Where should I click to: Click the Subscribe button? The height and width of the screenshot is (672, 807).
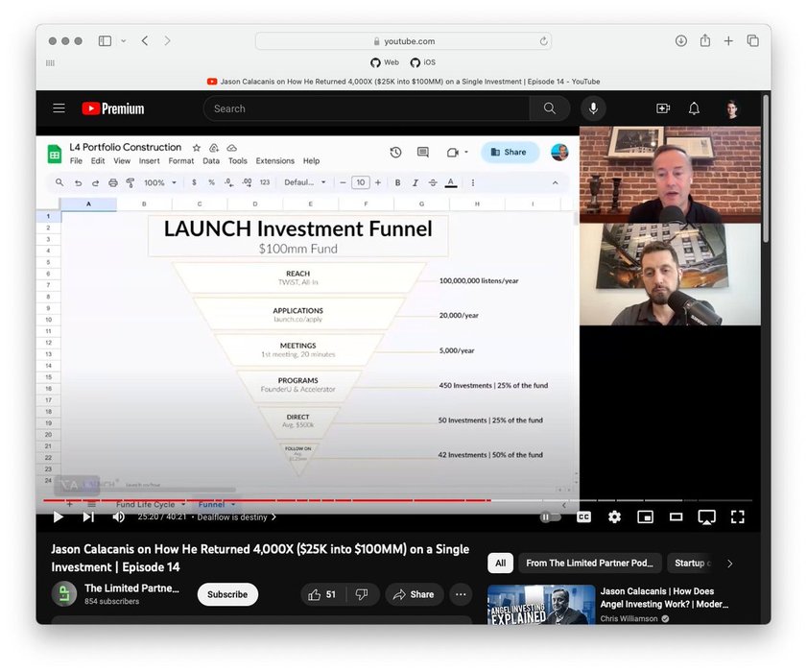(227, 594)
